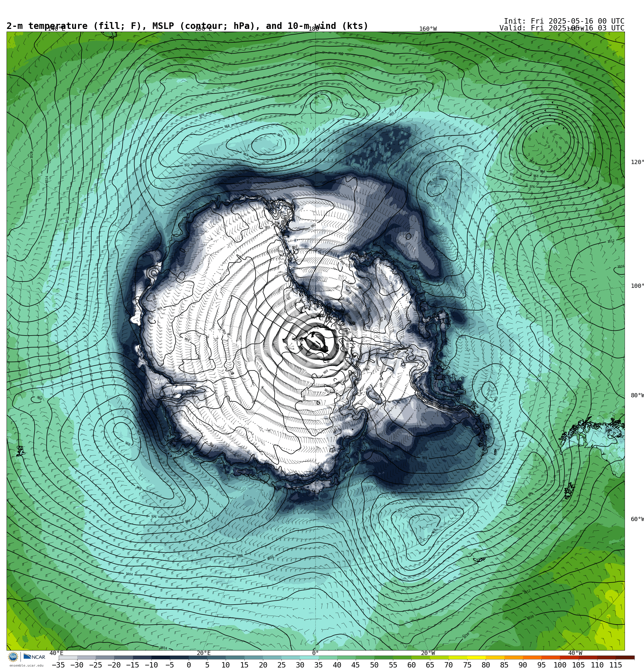Click the 0 colorbar tick label
644x669 pixels.
pyautogui.click(x=189, y=665)
